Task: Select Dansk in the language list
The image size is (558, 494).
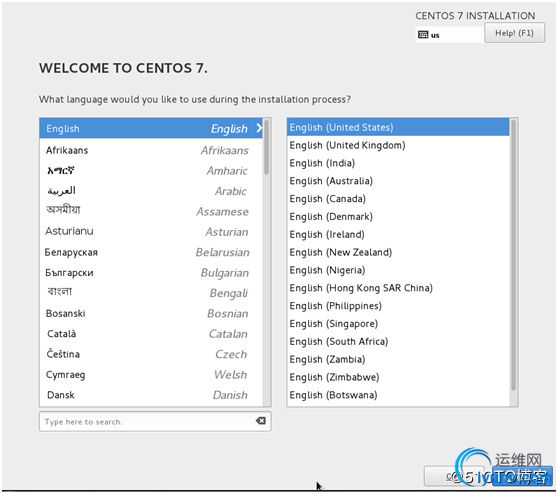Action: pyautogui.click(x=151, y=395)
